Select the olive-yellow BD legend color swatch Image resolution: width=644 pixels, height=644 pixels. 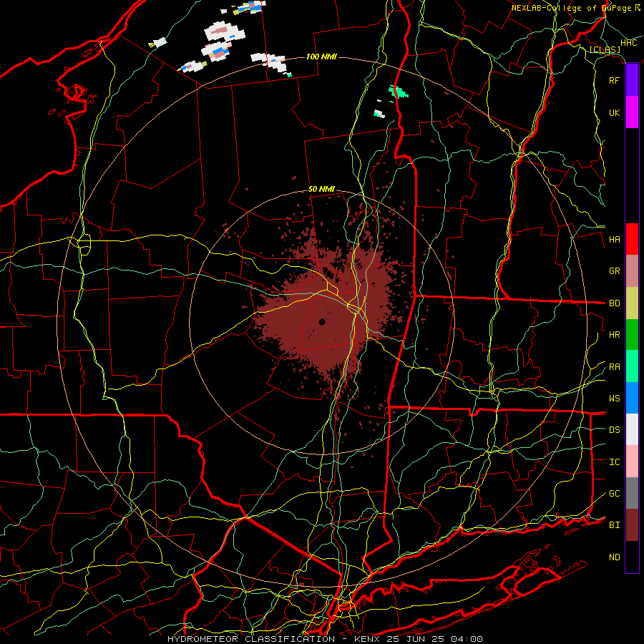tap(632, 303)
